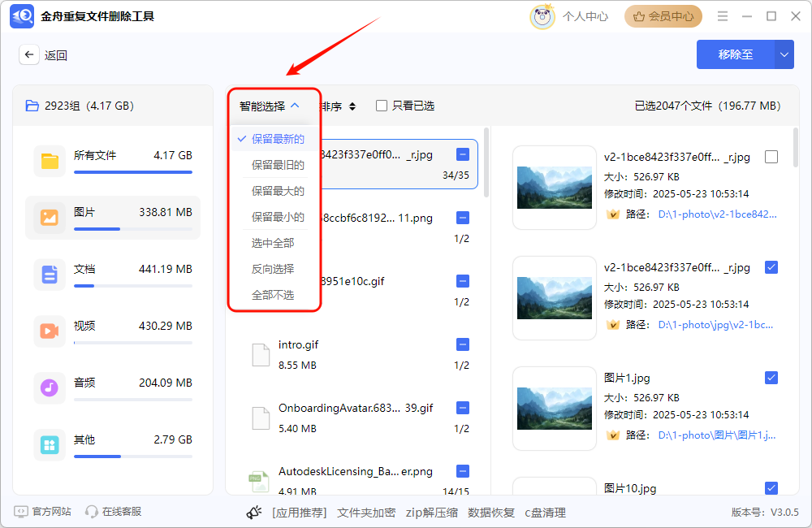The image size is (812, 528).
Task: Click the 移除至 button
Action: coord(736,54)
